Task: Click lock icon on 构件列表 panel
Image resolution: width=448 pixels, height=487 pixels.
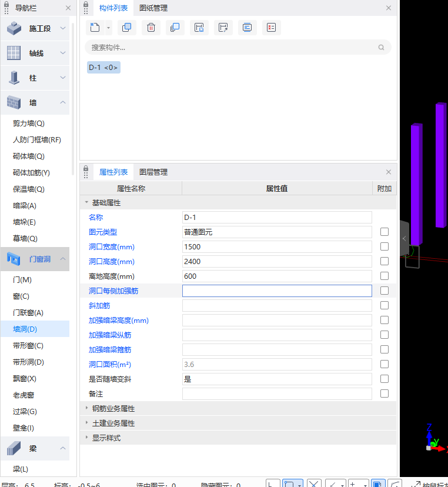Action: 86,5
